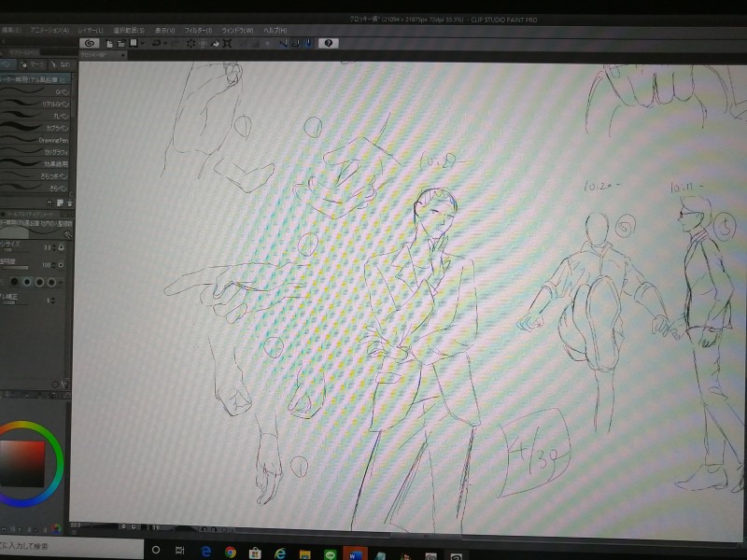The width and height of the screenshot is (747, 560).
Task: Delete sub tool with trash icon
Action: (69, 203)
